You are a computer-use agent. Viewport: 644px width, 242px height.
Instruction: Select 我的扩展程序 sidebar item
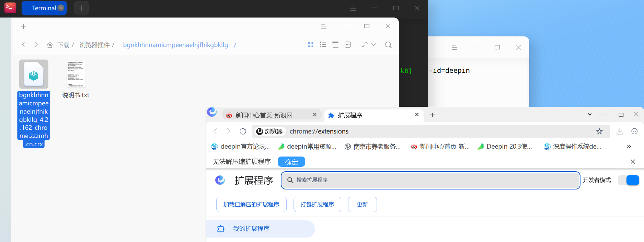pos(260,229)
